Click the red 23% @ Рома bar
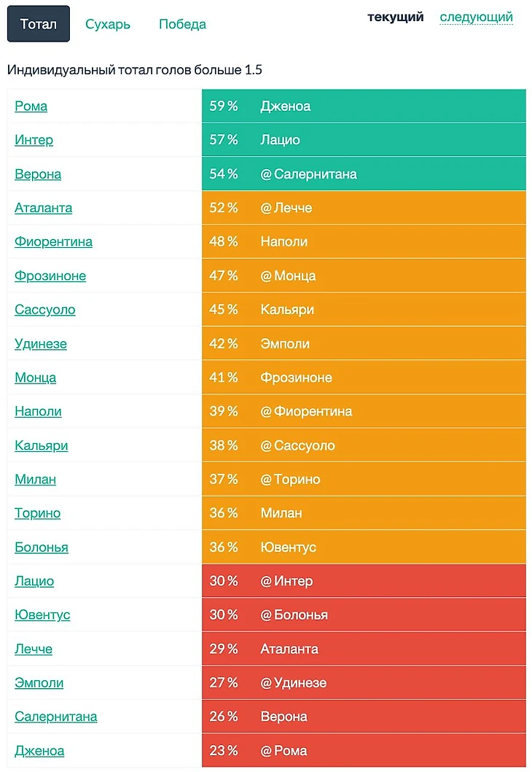 [x=364, y=750]
